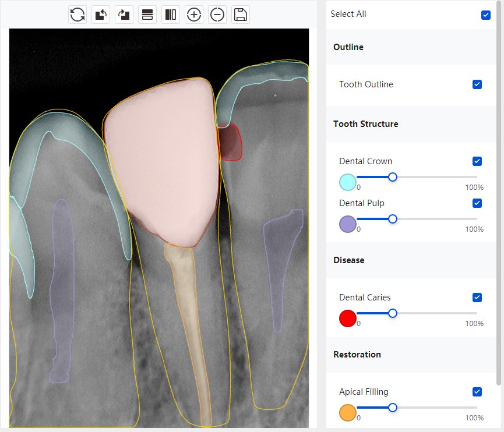Viewport: 504px width, 432px height.
Task: Uncheck the Tooth Outline checkbox
Action: click(477, 84)
